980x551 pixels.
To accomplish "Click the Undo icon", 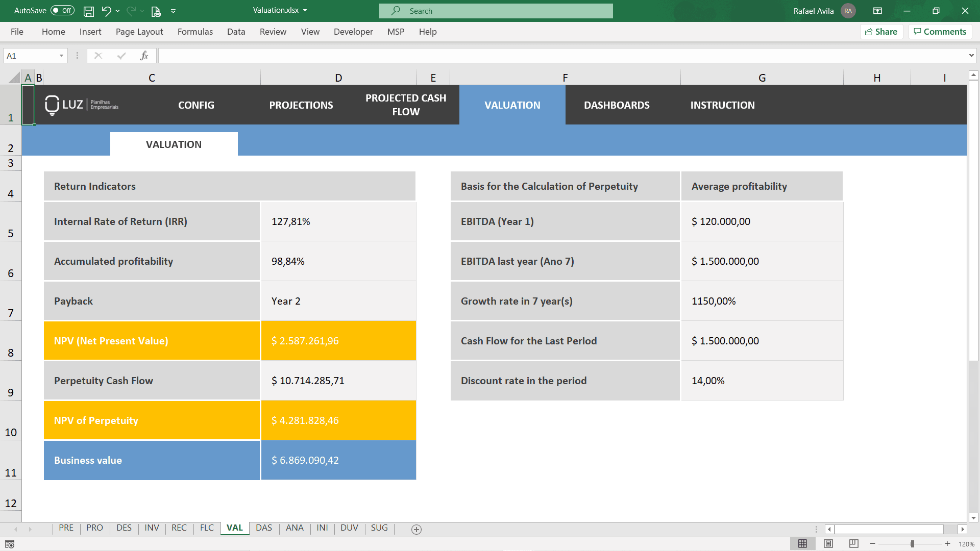I will (x=106, y=11).
